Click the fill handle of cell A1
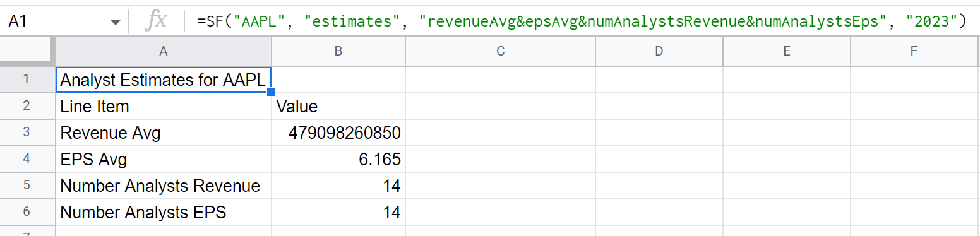This screenshot has height=236, width=980. coord(271,92)
